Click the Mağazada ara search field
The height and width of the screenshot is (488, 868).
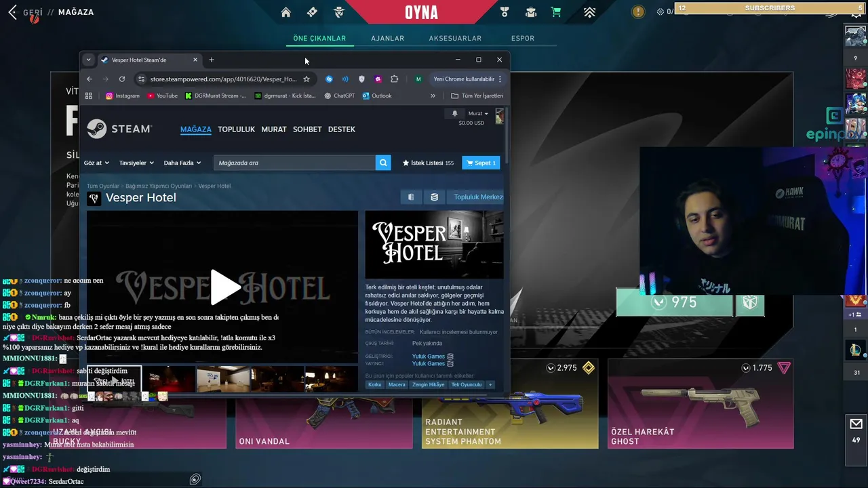[295, 163]
